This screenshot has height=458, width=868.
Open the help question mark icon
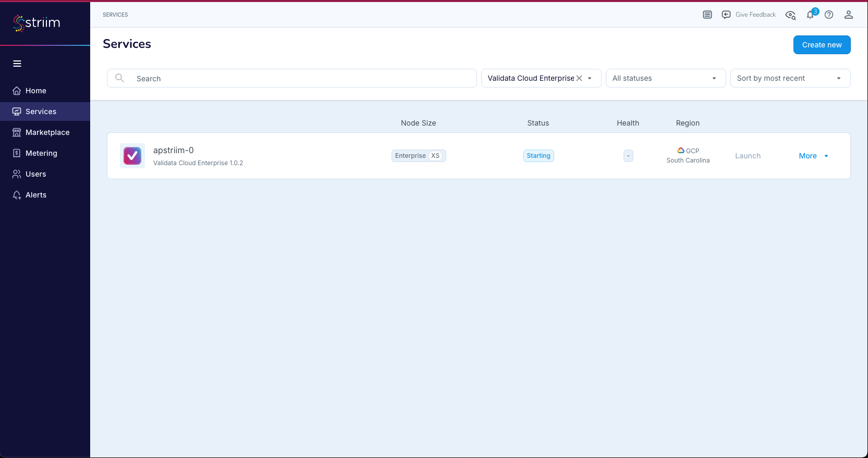coord(829,15)
